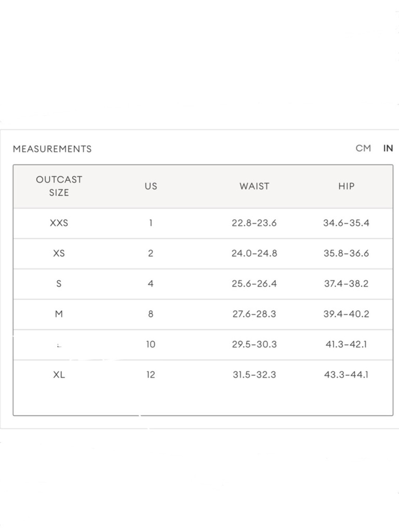399x532 pixels.
Task: Switch measurements to CM units
Action: (x=363, y=148)
